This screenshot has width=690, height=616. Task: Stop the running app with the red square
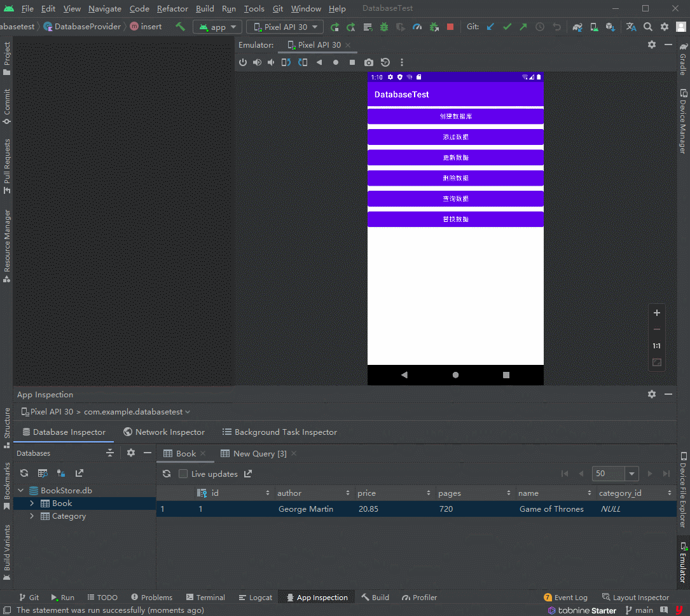[x=450, y=27]
